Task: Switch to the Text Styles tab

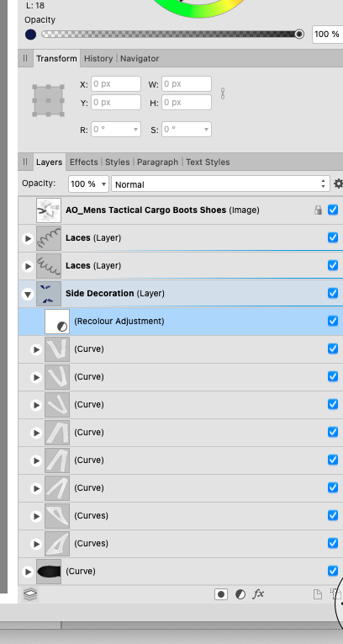Action: 208,162
